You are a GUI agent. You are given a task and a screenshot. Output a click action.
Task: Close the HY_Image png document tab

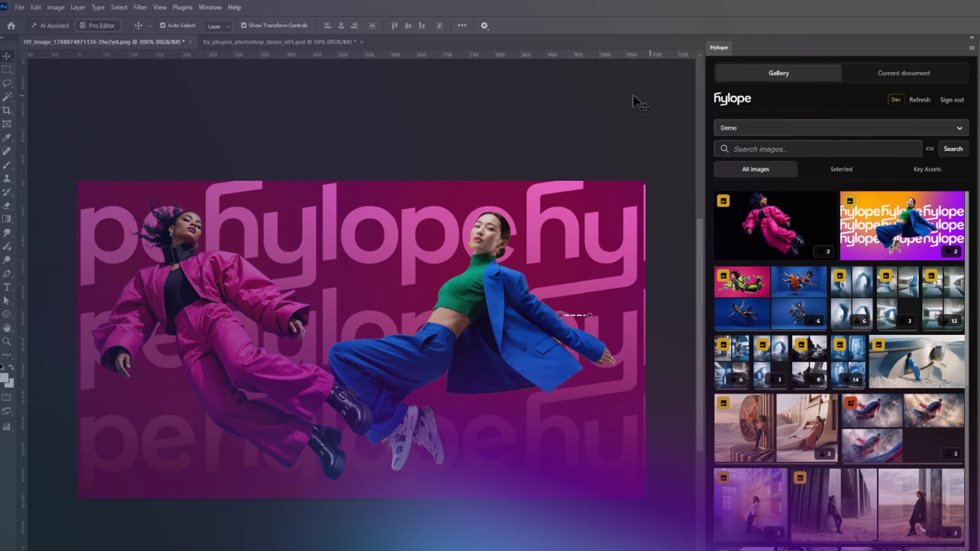click(x=190, y=42)
